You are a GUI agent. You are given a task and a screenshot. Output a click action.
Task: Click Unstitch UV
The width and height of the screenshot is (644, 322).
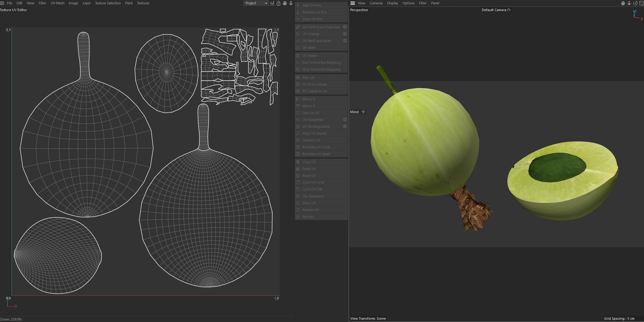(321, 140)
